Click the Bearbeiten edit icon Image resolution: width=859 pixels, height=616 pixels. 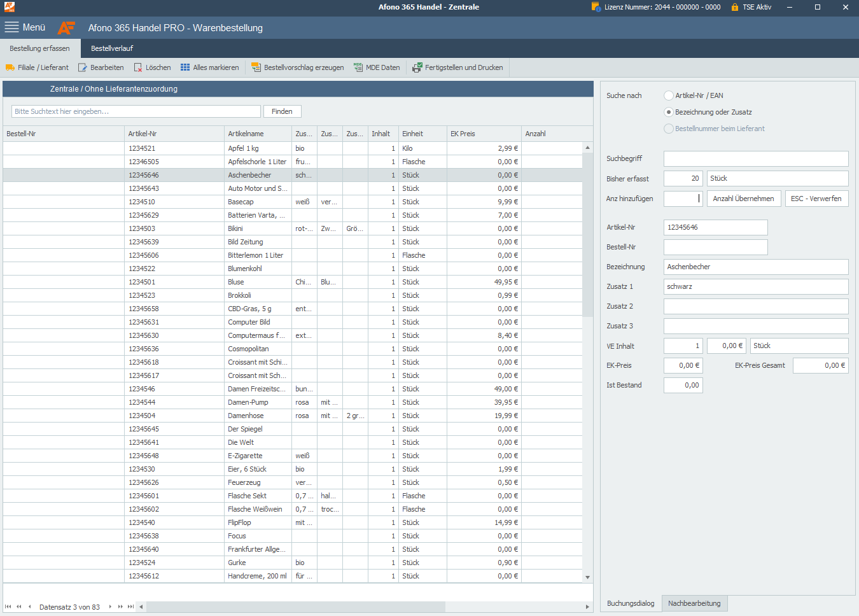[x=83, y=67]
